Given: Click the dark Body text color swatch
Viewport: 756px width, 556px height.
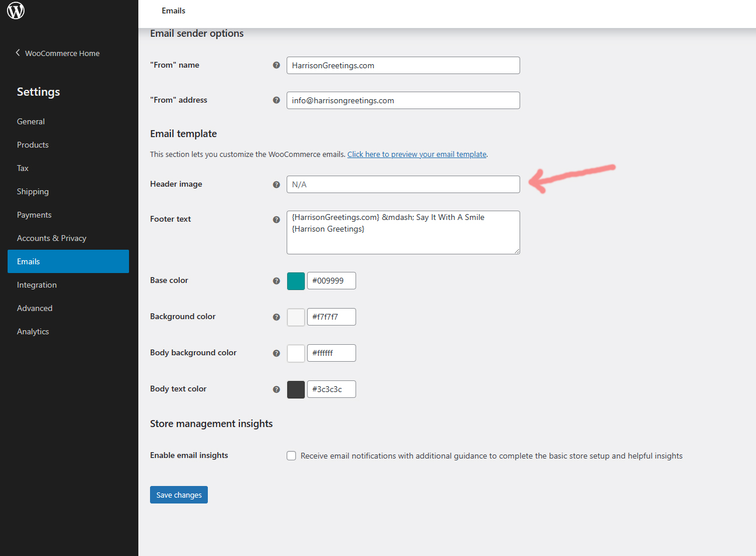Looking at the screenshot, I should 296,389.
